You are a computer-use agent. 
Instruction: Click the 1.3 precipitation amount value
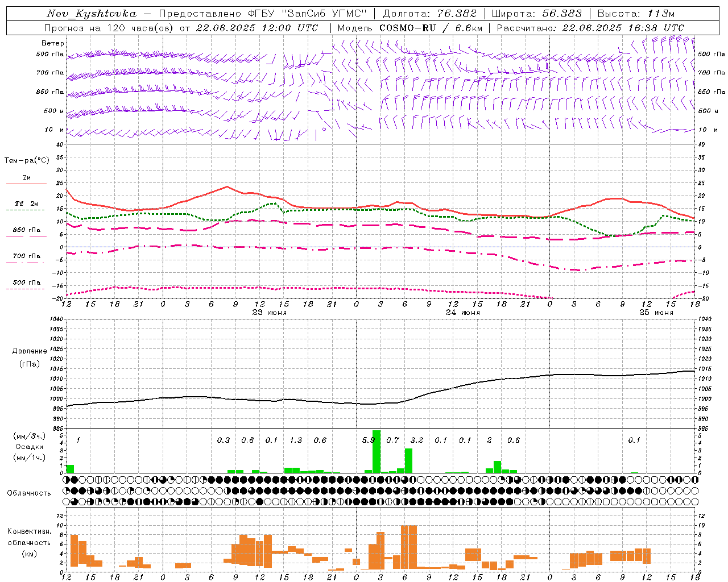(296, 440)
